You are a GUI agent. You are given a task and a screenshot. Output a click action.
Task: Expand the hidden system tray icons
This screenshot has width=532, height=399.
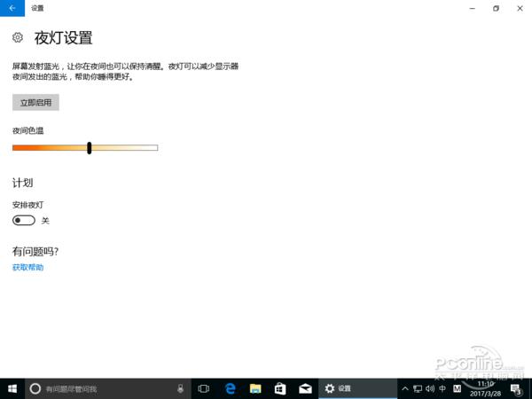405,388
